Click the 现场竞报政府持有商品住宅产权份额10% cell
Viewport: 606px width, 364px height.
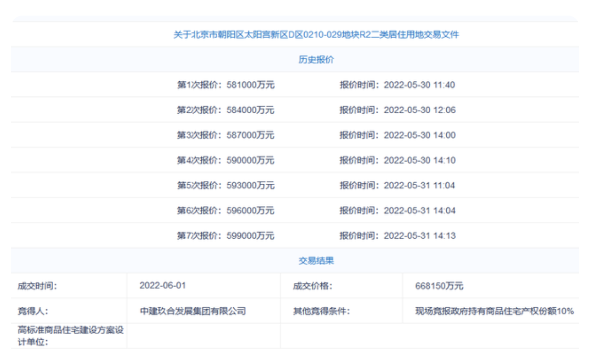[x=494, y=311]
